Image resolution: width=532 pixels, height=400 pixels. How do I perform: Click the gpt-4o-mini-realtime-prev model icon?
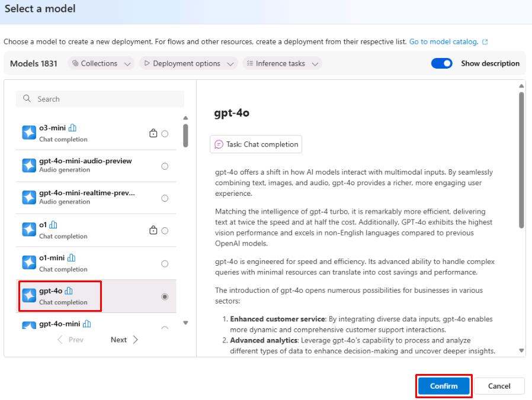tap(29, 197)
